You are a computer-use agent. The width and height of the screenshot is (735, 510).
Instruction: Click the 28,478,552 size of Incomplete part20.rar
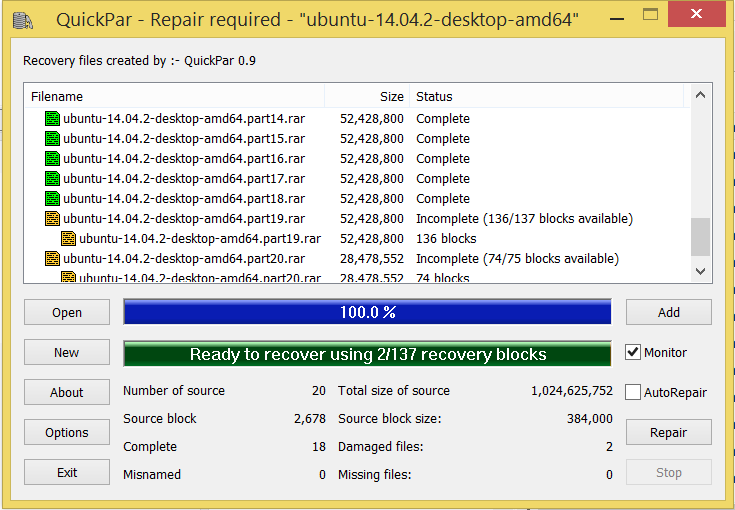372,258
